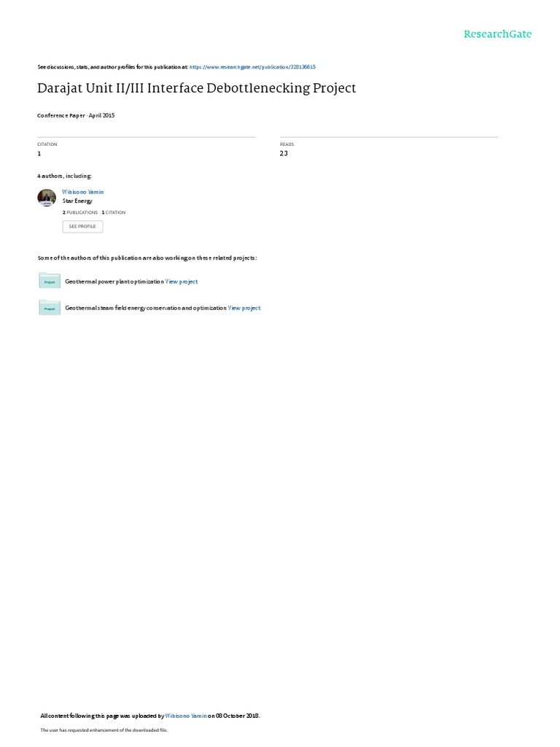This screenshot has height=747, width=560.
Task: Click the Darajat Unit II/III paper title
Action: (x=197, y=88)
